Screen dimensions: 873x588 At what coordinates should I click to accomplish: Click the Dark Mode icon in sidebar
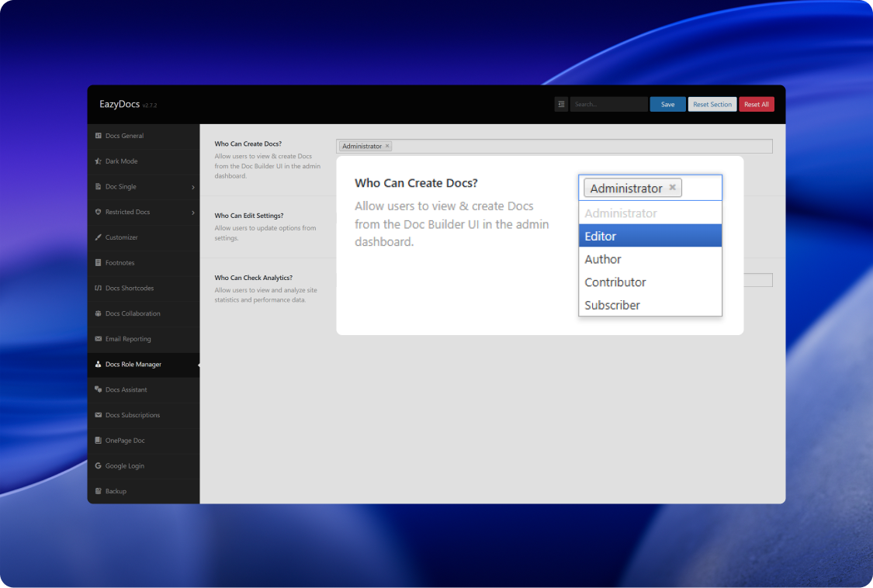coord(98,161)
